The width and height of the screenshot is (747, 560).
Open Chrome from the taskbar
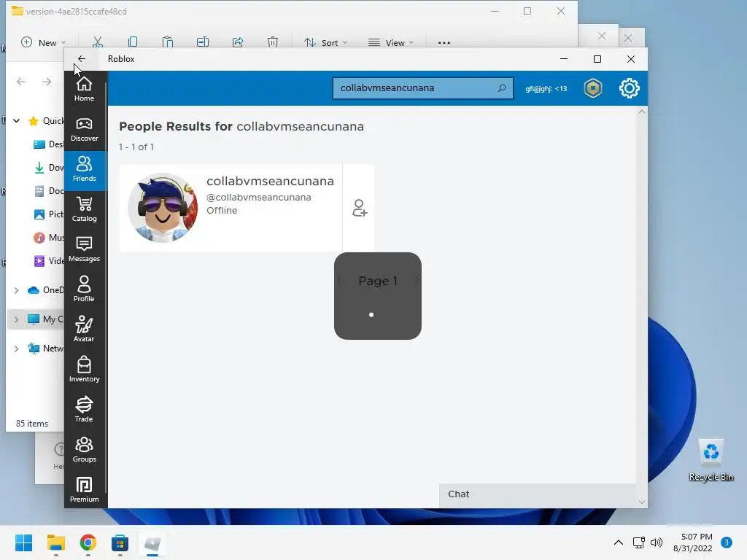coord(88,542)
